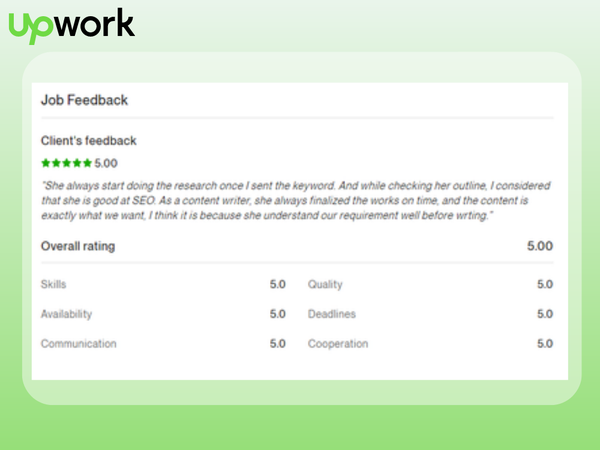600x450 pixels.
Task: Click the fifth green rating star
Action: click(x=87, y=162)
